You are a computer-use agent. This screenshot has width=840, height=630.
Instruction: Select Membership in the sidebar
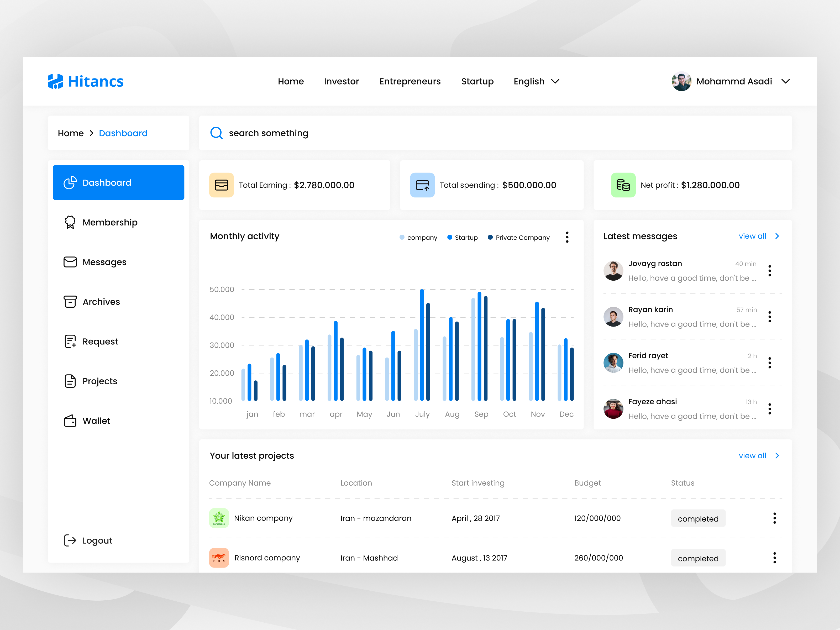click(x=110, y=223)
